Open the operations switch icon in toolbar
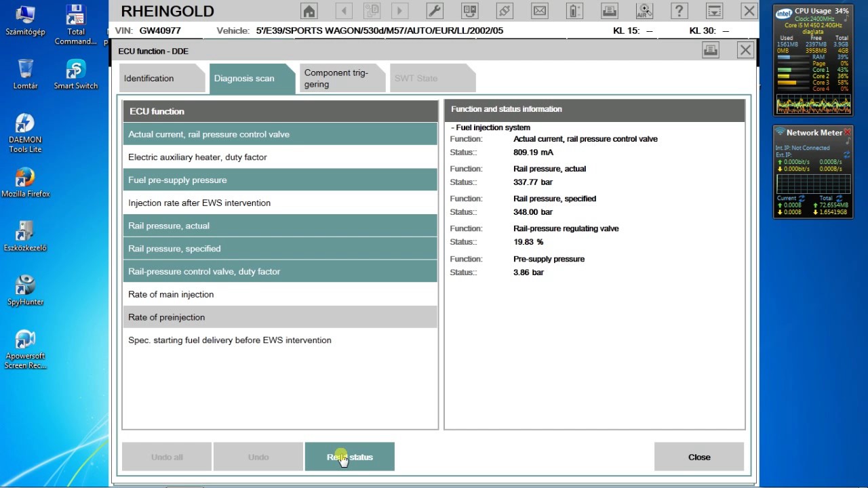868x488 pixels. pos(469,11)
